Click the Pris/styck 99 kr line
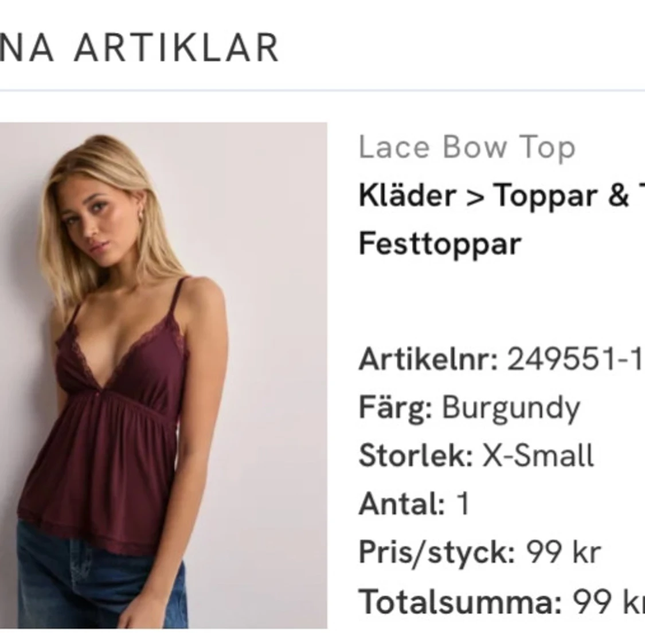 (480, 553)
